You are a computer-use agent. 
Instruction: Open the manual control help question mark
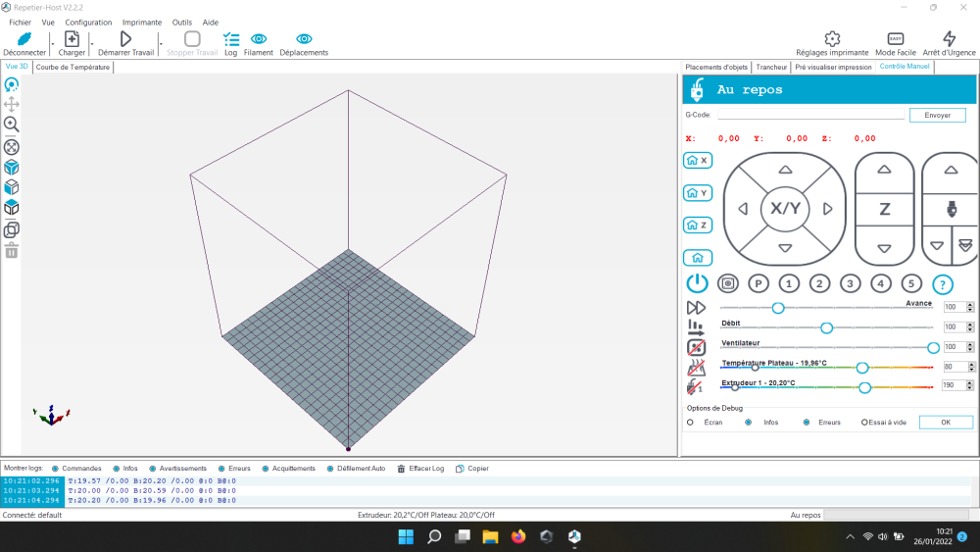pyautogui.click(x=943, y=284)
